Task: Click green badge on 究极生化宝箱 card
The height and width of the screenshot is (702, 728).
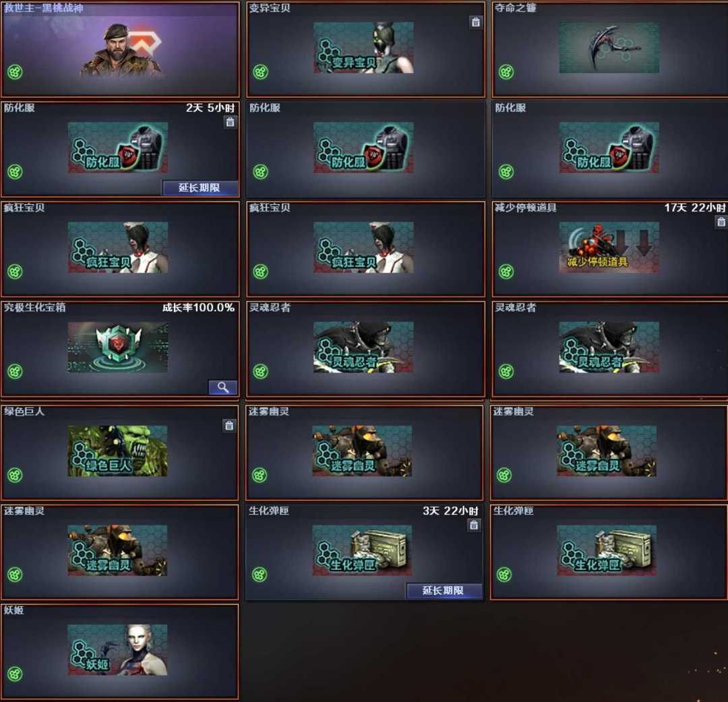Action: [x=15, y=371]
